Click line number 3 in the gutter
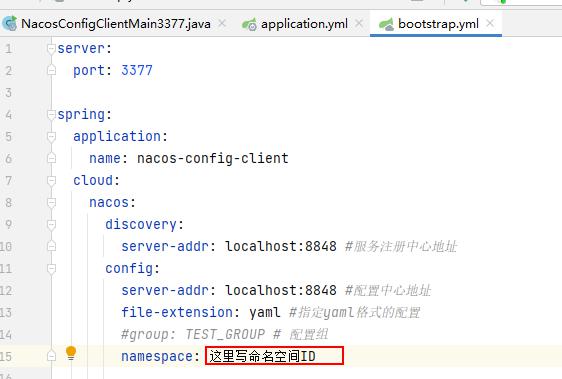 tap(8, 93)
